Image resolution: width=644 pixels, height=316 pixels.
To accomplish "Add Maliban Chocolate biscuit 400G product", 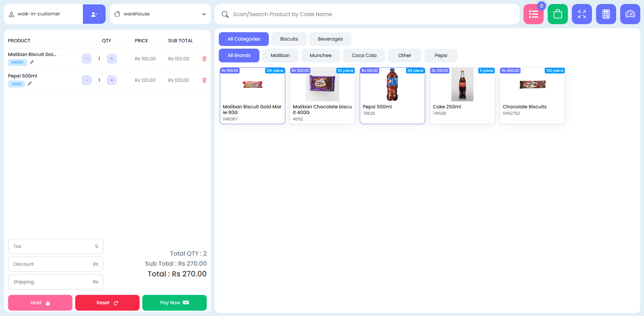I will (x=323, y=96).
